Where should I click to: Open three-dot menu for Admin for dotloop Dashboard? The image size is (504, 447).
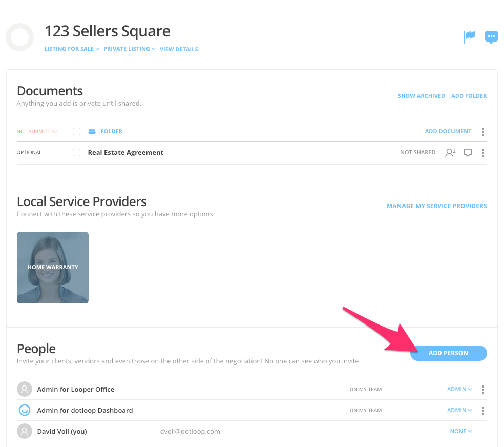(483, 410)
